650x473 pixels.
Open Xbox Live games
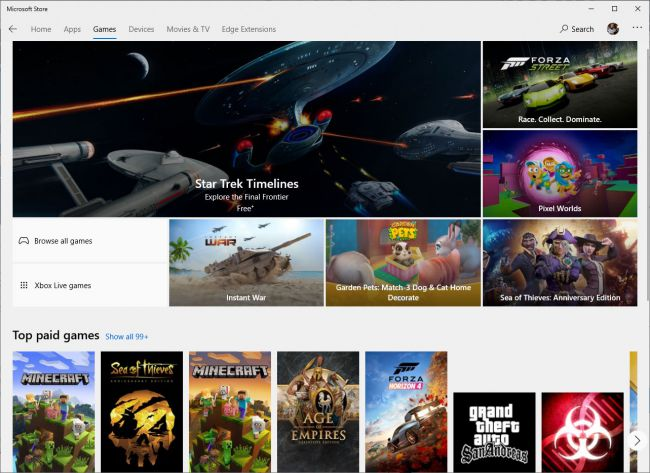(90, 285)
